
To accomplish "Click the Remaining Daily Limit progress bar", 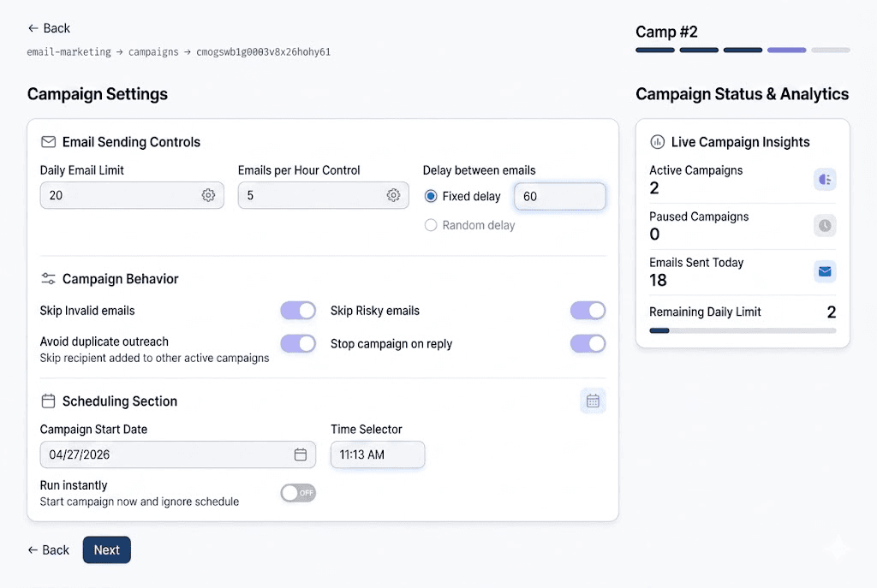I will [x=743, y=331].
